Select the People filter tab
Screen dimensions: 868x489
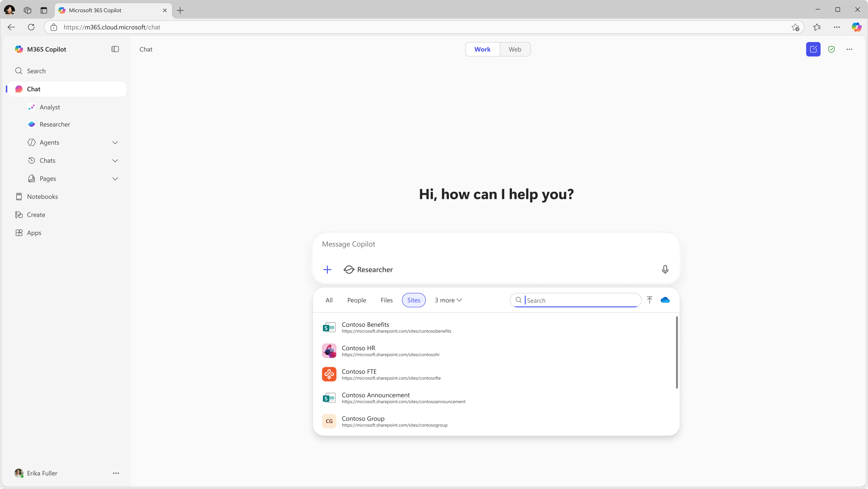click(x=356, y=300)
